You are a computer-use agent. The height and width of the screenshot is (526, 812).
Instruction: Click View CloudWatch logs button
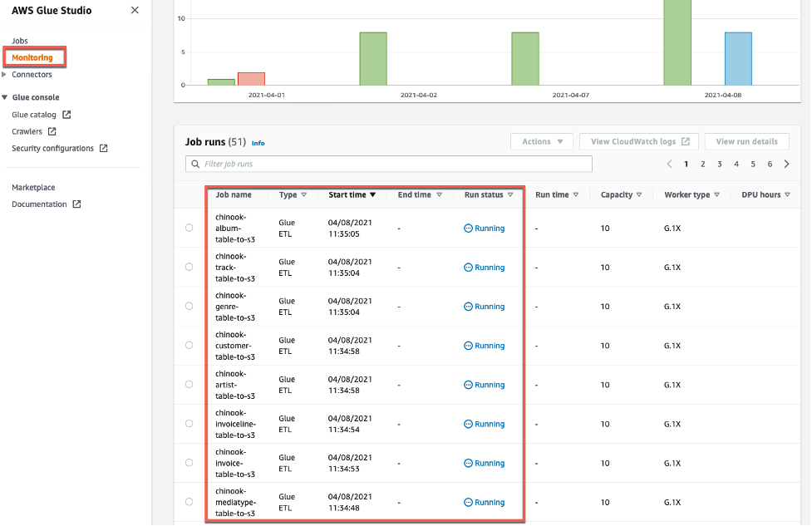point(638,142)
